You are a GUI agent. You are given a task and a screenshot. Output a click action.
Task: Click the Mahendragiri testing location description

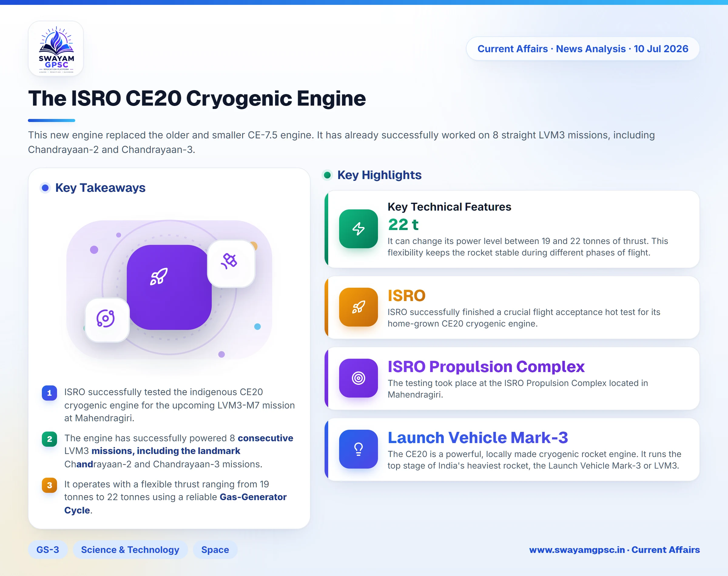tap(518, 389)
